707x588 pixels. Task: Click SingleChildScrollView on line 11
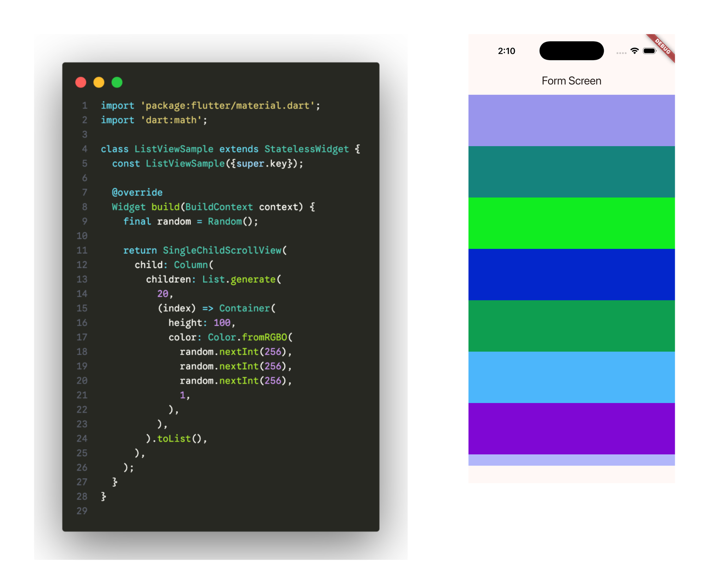222,251
